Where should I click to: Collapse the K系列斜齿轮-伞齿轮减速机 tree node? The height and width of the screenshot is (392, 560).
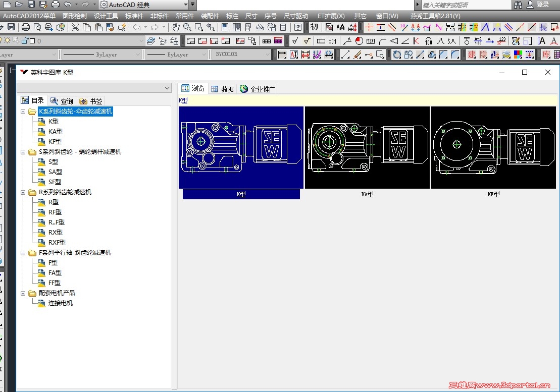point(23,111)
